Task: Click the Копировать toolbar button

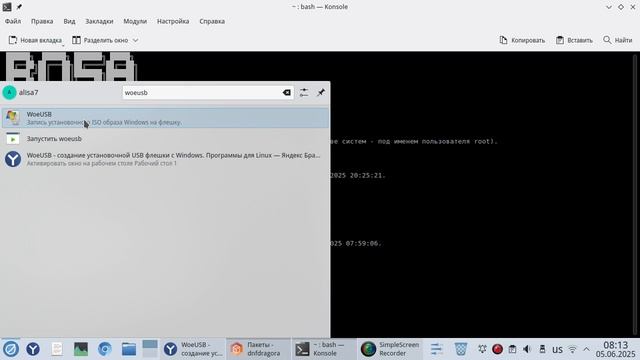Action: (x=522, y=40)
